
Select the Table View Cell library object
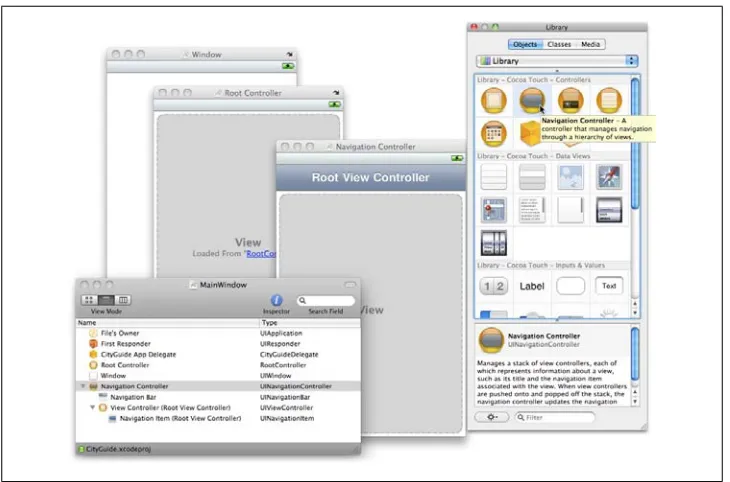point(532,177)
